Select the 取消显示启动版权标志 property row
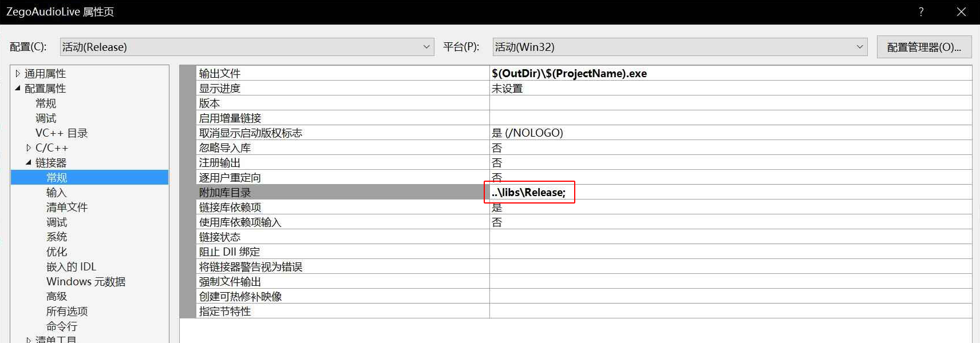This screenshot has width=980, height=343. (584, 133)
